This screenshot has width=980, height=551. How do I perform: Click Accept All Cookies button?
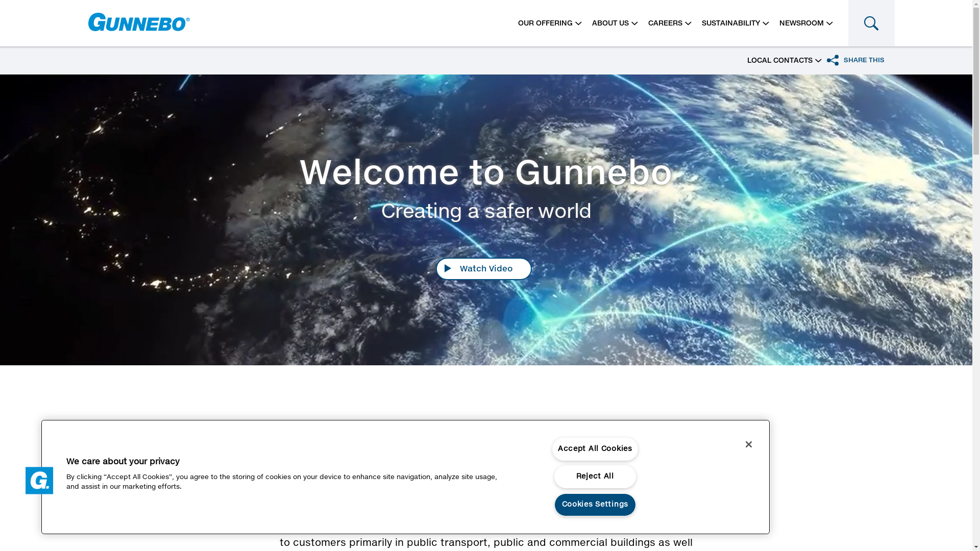tap(595, 449)
